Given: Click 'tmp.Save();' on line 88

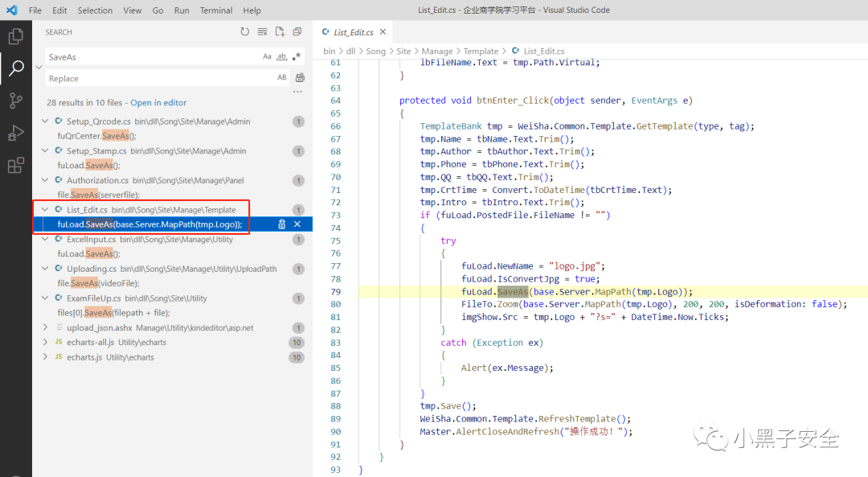Looking at the screenshot, I should click(448, 406).
